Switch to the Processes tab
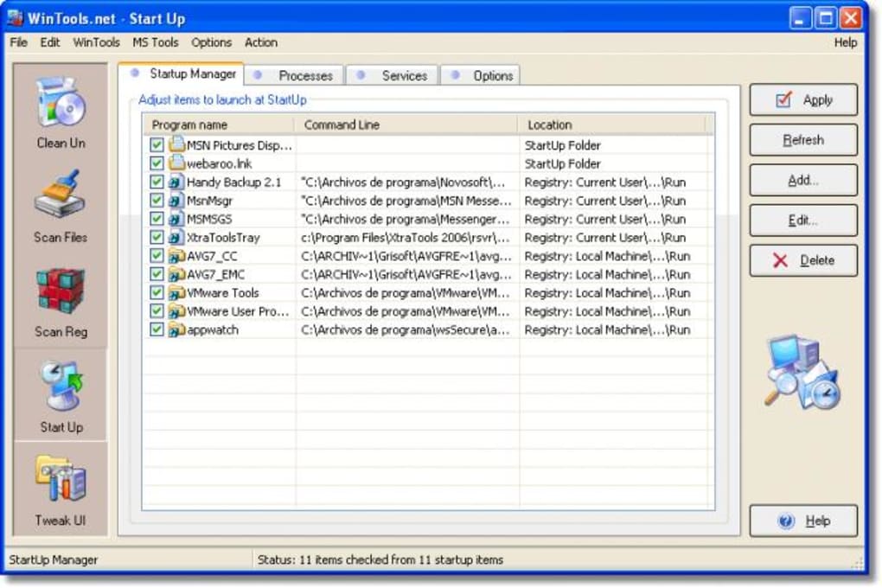Screen dimensions: 882x588 294,75
